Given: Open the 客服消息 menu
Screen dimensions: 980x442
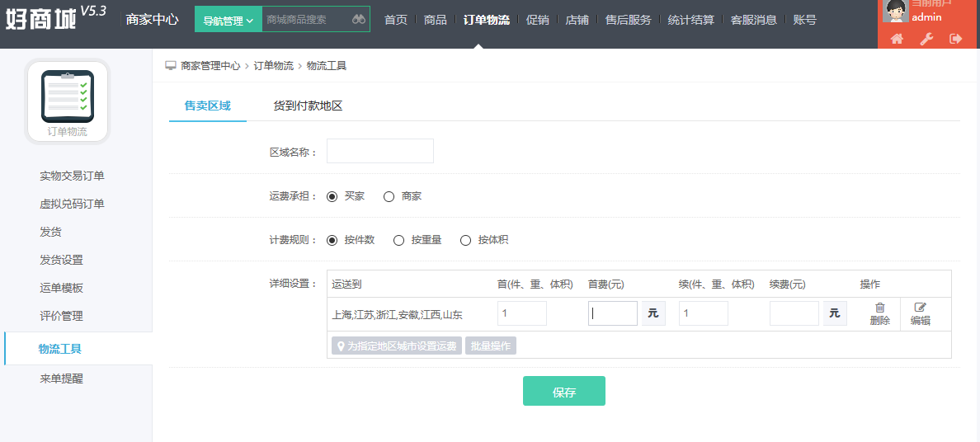Looking at the screenshot, I should tap(754, 20).
